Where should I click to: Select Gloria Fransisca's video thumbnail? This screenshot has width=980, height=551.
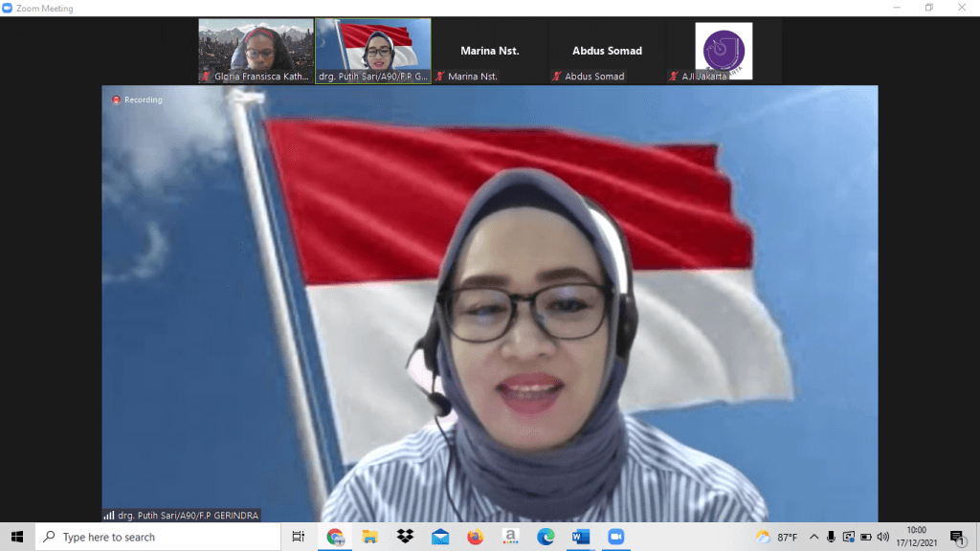(256, 51)
